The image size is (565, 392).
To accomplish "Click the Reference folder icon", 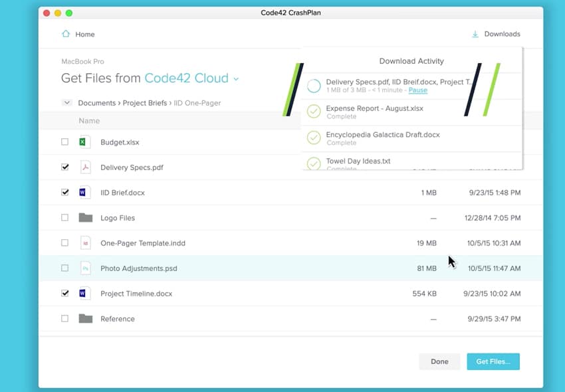I will pos(86,318).
